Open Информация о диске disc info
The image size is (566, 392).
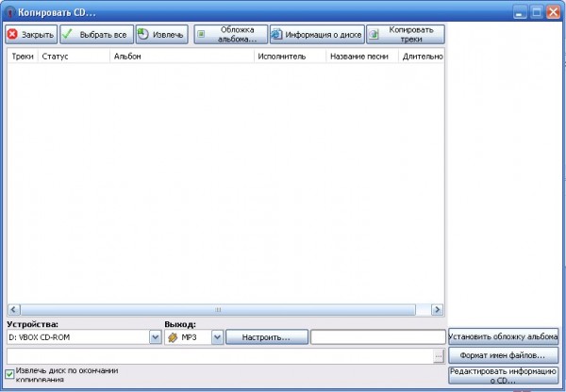(x=317, y=35)
